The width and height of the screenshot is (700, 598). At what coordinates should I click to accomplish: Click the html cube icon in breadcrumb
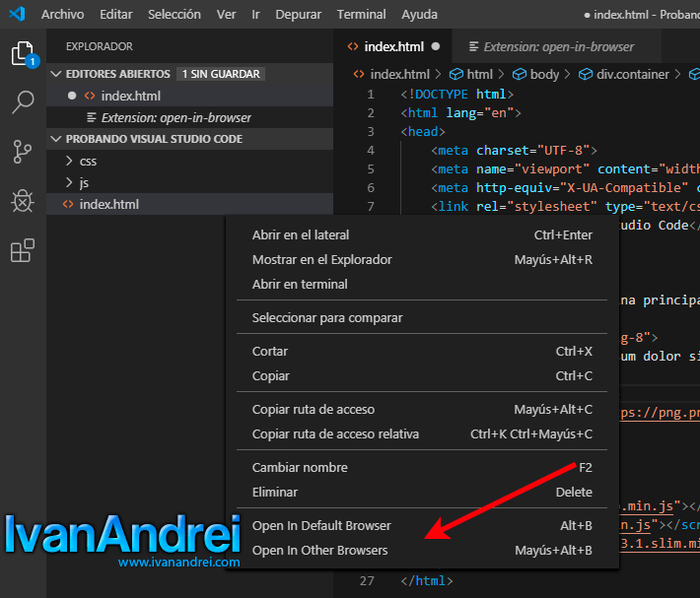pos(455,74)
